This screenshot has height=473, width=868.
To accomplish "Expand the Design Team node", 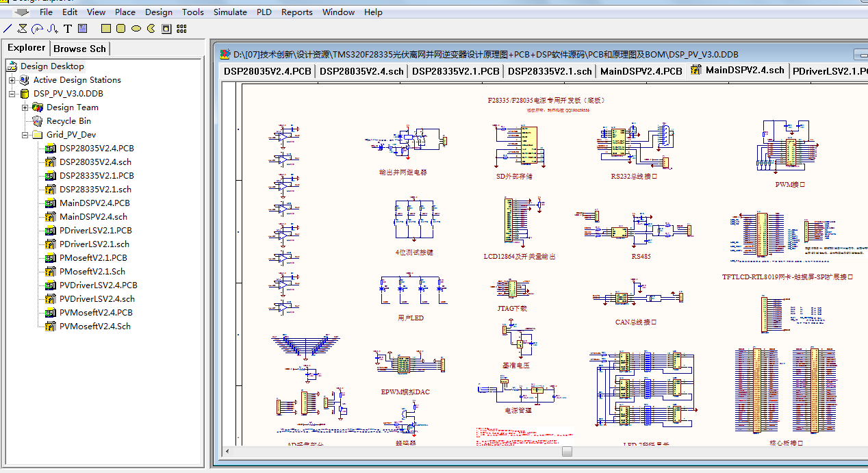I will (25, 107).
